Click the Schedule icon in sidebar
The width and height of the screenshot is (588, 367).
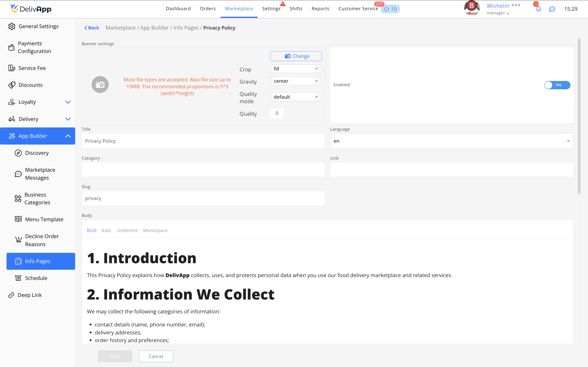point(18,278)
